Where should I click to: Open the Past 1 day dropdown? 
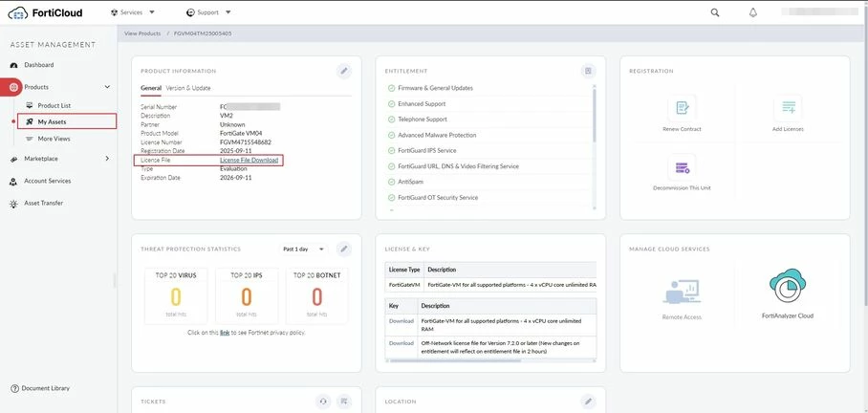[x=303, y=250]
